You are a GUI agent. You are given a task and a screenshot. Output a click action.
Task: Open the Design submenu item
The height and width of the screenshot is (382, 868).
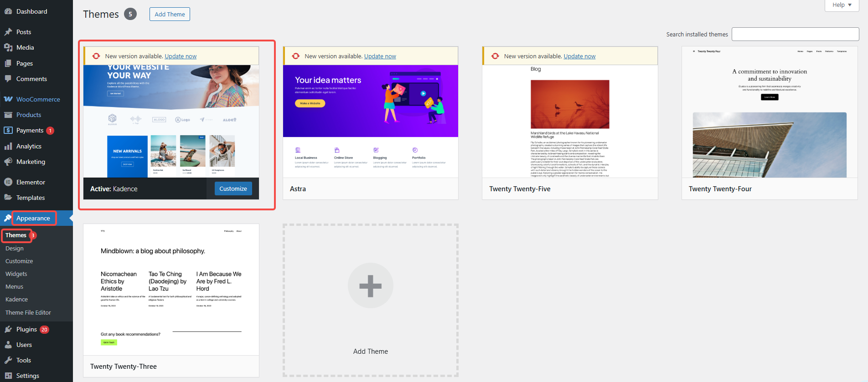pyautogui.click(x=15, y=248)
